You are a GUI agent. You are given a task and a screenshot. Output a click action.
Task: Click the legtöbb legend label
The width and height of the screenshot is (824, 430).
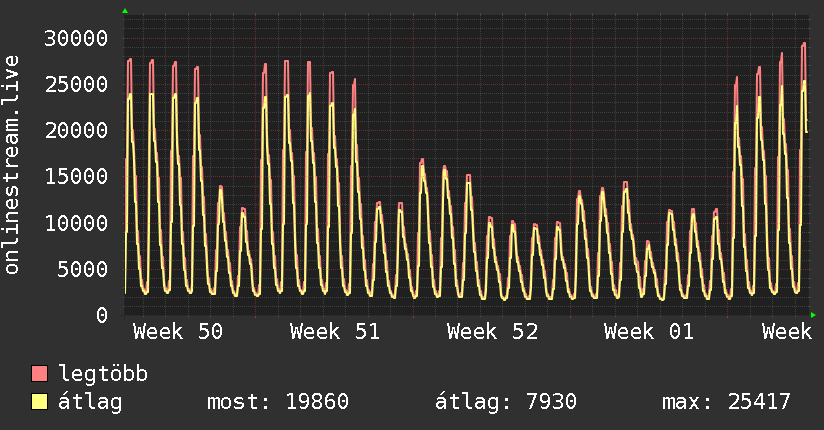click(104, 375)
